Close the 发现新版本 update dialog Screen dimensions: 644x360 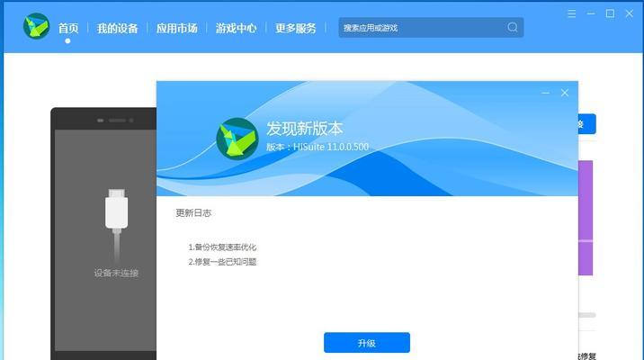[x=565, y=93]
